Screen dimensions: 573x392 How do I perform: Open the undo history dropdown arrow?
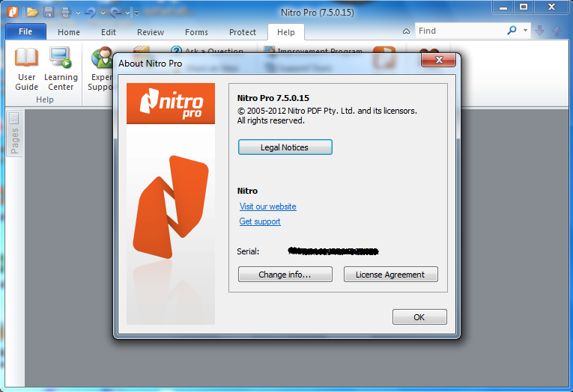103,13
